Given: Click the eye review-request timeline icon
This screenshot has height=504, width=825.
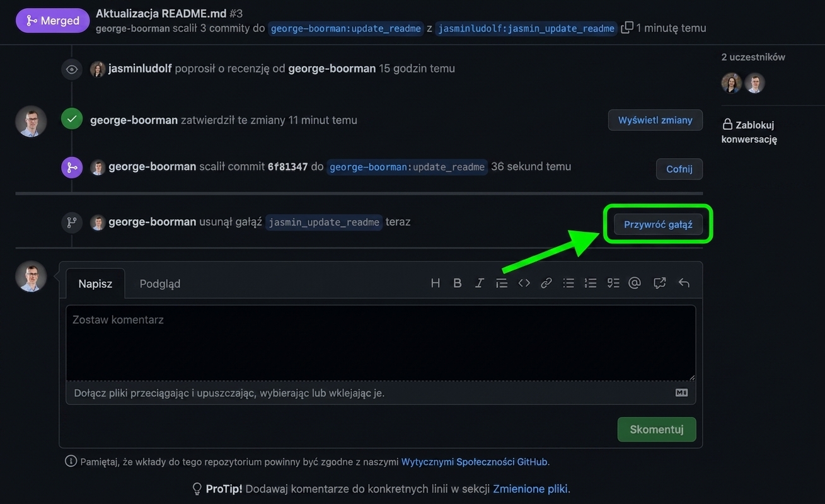Looking at the screenshot, I should point(72,69).
